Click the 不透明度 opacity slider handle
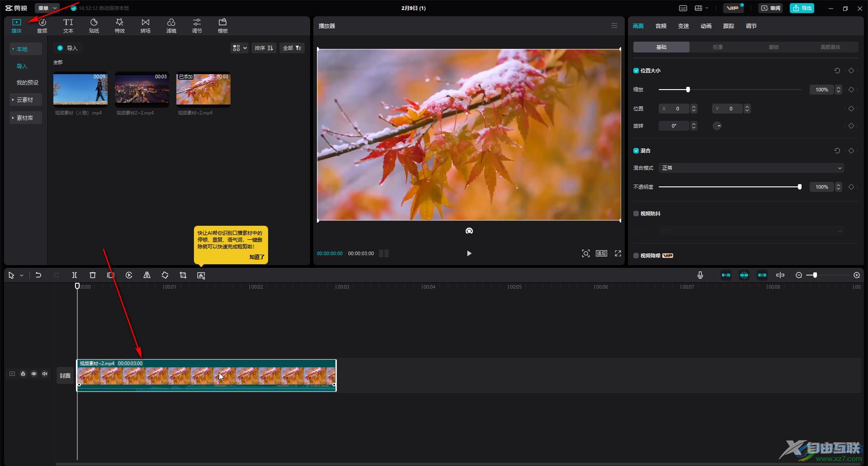The height and width of the screenshot is (466, 868). pyautogui.click(x=800, y=187)
